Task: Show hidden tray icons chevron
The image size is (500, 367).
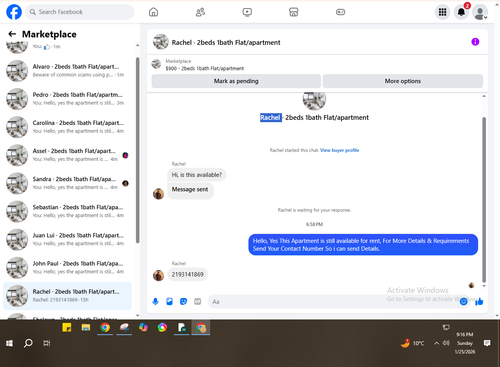Action: tap(436, 343)
